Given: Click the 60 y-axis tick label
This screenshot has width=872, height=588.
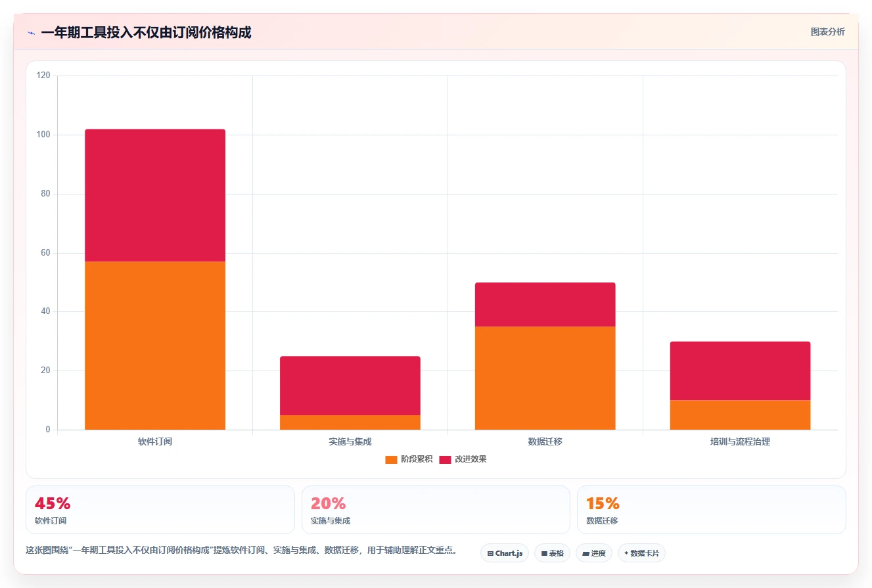Looking at the screenshot, I should pyautogui.click(x=45, y=253).
